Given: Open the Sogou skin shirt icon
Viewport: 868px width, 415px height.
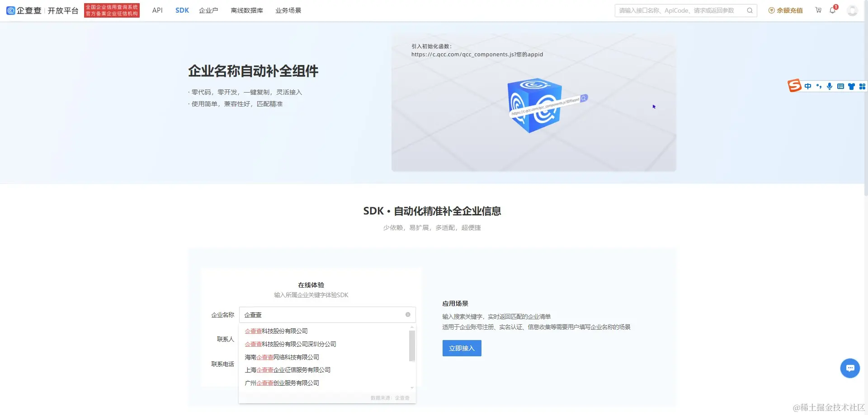Looking at the screenshot, I should point(851,86).
